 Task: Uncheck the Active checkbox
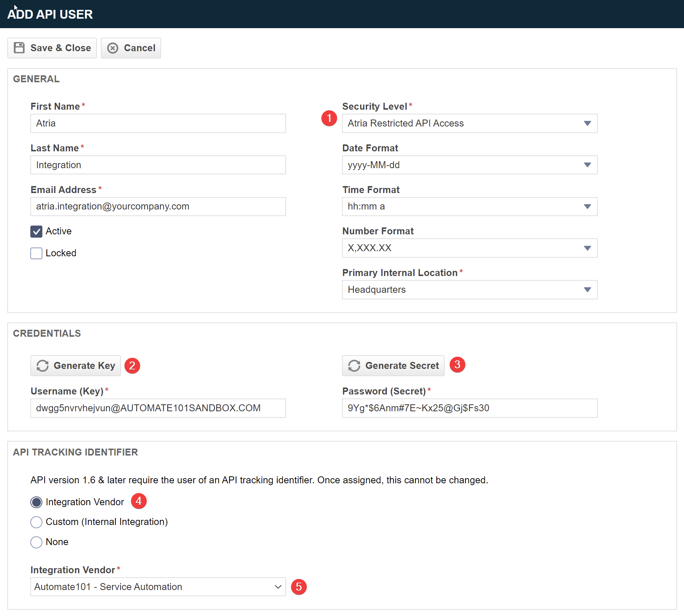pyautogui.click(x=36, y=231)
